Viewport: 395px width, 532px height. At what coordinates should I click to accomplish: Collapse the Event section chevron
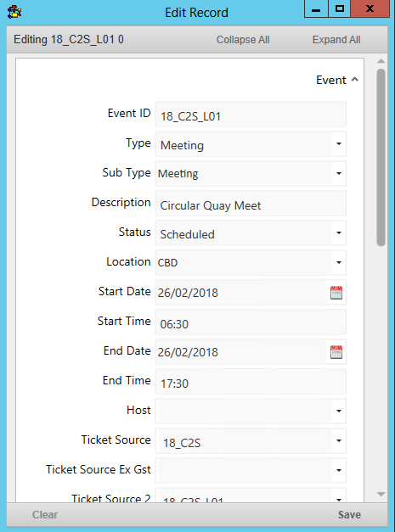point(355,80)
